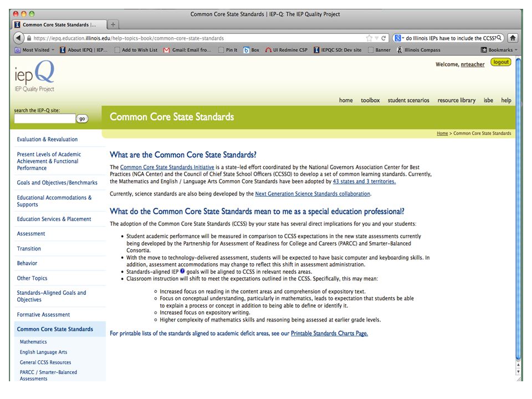Follow 43 states and 3 territories link
This screenshot has width=532, height=399.
364,181
